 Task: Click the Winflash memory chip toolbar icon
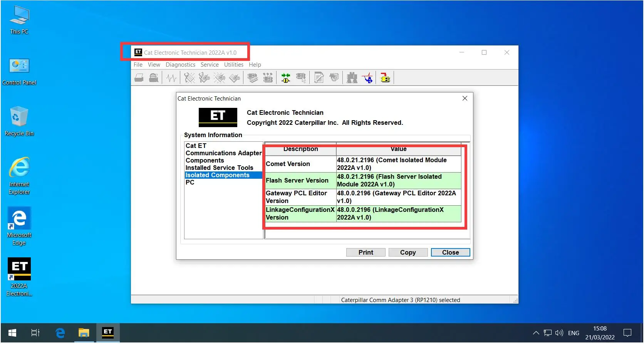coord(385,78)
